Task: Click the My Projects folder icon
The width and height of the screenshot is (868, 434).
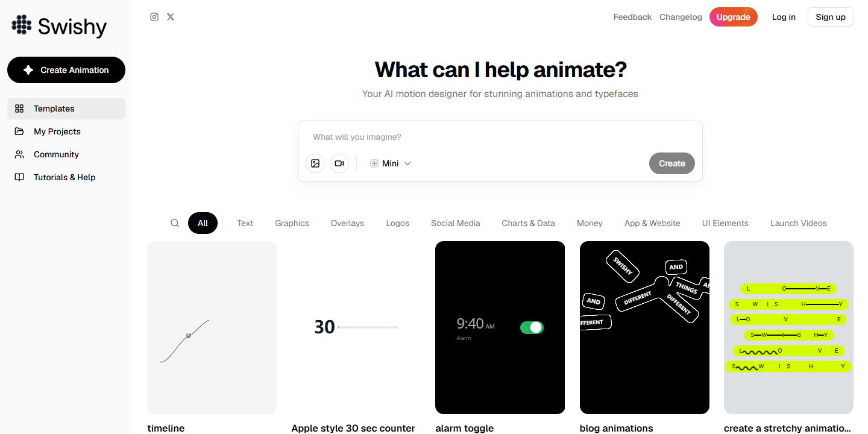Action: 19,131
